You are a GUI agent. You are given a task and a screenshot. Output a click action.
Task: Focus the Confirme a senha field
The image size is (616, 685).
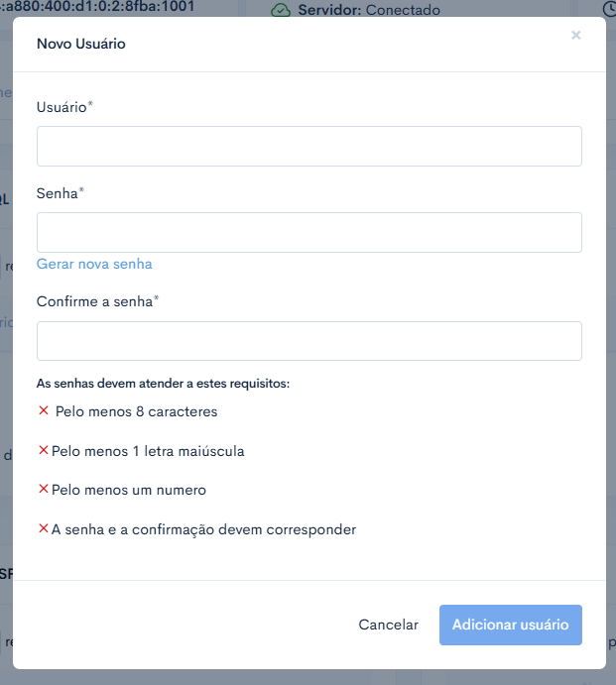coord(309,341)
